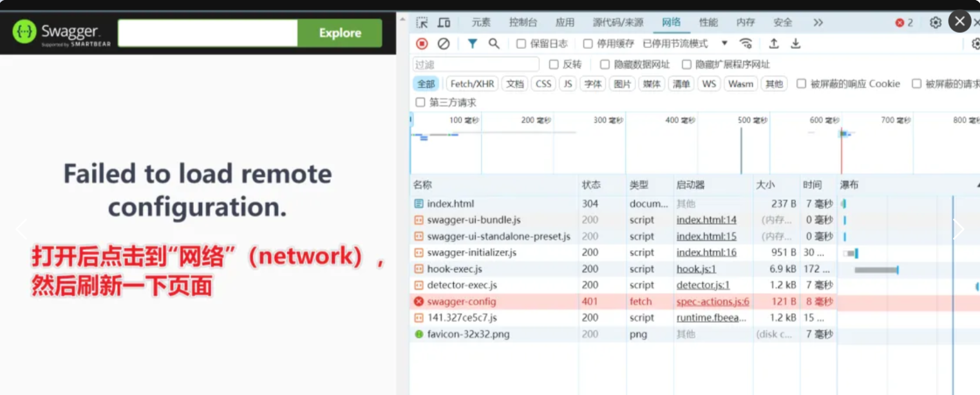
Task: Enable the 第三方请求 checkbox
Action: [x=420, y=102]
